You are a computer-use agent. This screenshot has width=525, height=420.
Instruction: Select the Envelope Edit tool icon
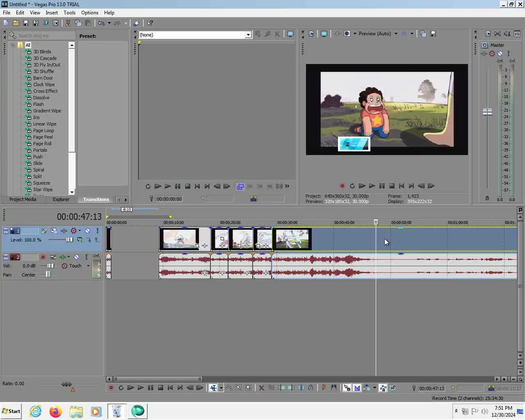[x=229, y=388]
